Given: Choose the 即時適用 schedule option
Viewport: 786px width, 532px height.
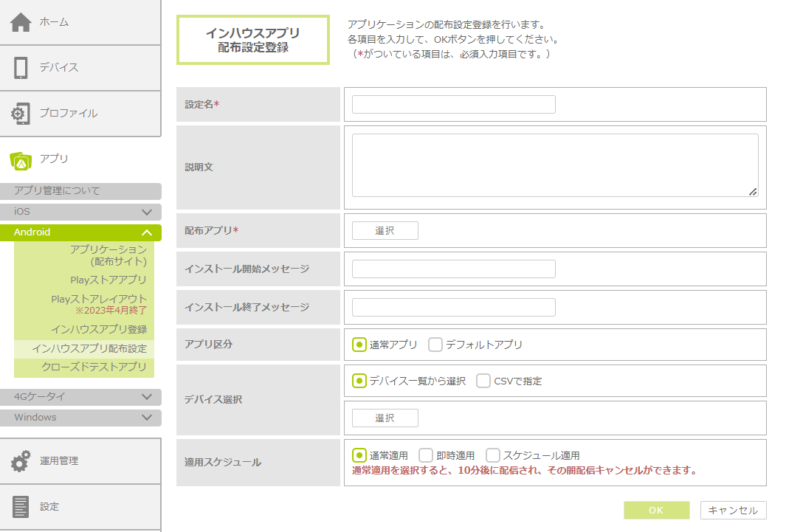Looking at the screenshot, I should coord(426,455).
